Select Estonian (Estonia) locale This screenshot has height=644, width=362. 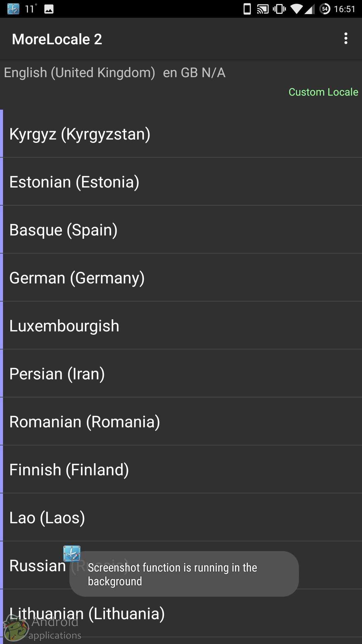coord(181,182)
